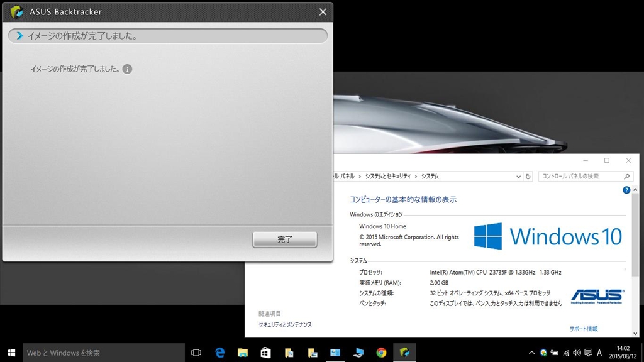Click システムとセキュリティ in the breadcrumb
Image resolution: width=644 pixels, height=362 pixels.
(387, 177)
